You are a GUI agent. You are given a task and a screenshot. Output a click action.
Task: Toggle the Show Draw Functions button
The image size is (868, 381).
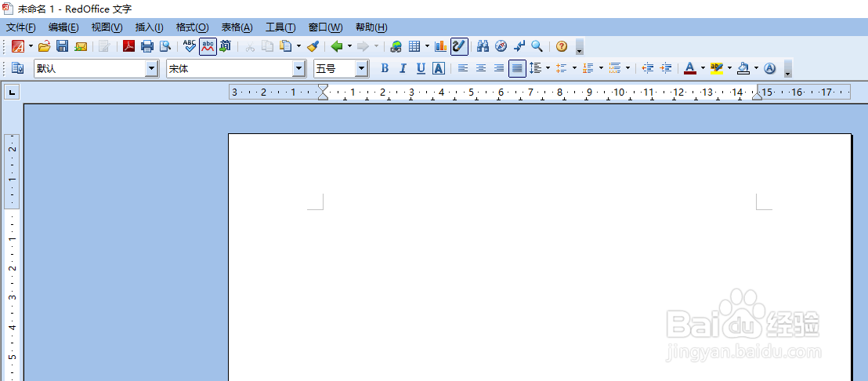pyautogui.click(x=460, y=46)
